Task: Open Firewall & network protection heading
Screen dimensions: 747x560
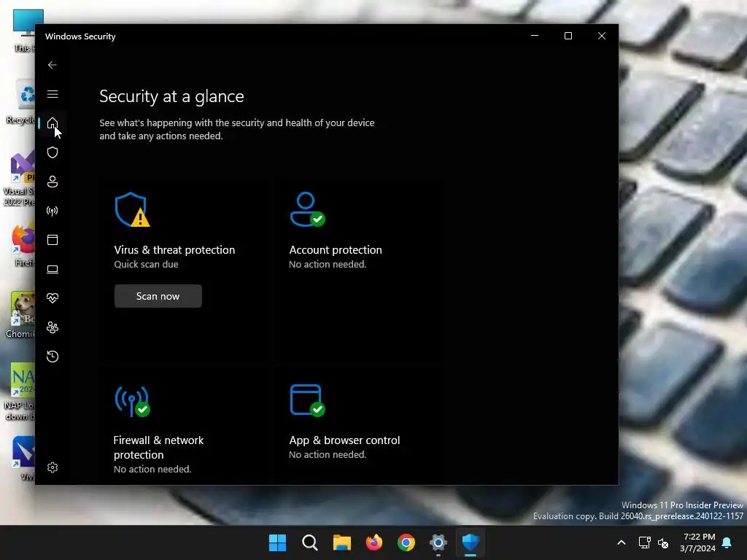Action: click(x=158, y=447)
